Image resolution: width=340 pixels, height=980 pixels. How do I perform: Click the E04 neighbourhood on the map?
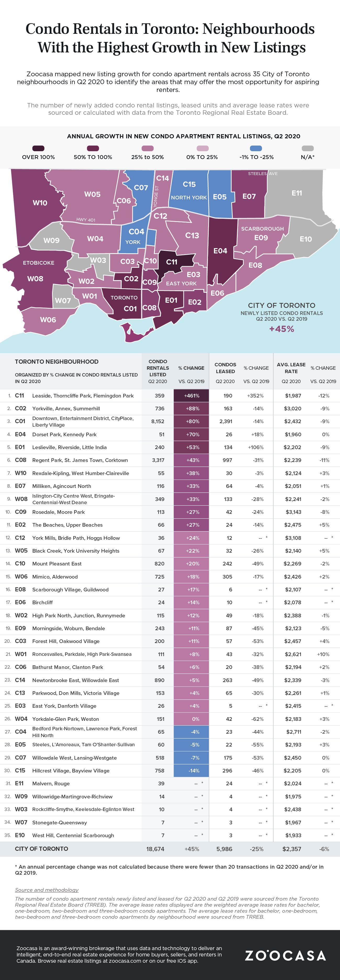[220, 251]
